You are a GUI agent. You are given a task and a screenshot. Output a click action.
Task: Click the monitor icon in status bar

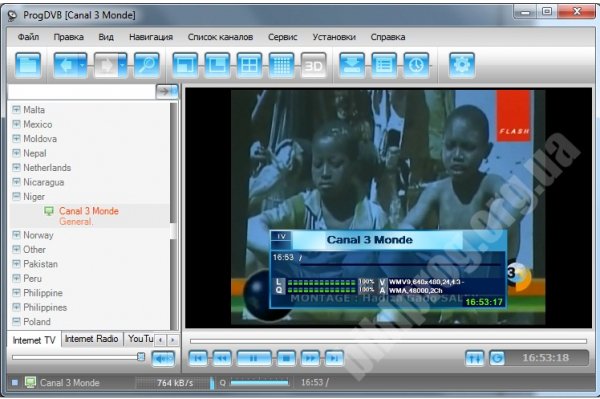tap(30, 382)
